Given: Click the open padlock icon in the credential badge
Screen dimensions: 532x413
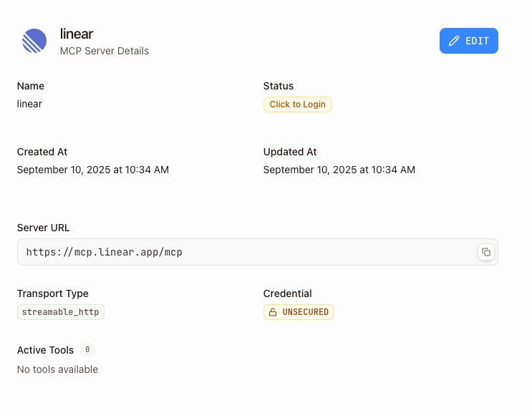Looking at the screenshot, I should [273, 312].
